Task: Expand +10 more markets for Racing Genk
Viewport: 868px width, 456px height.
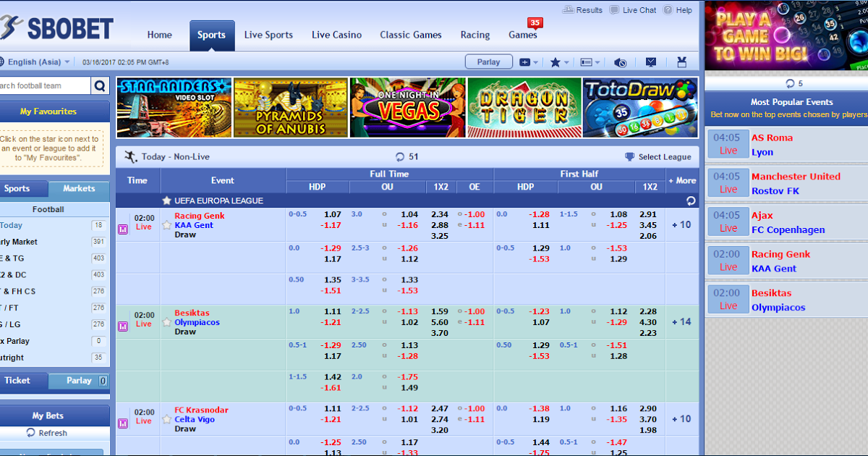Action: [681, 224]
